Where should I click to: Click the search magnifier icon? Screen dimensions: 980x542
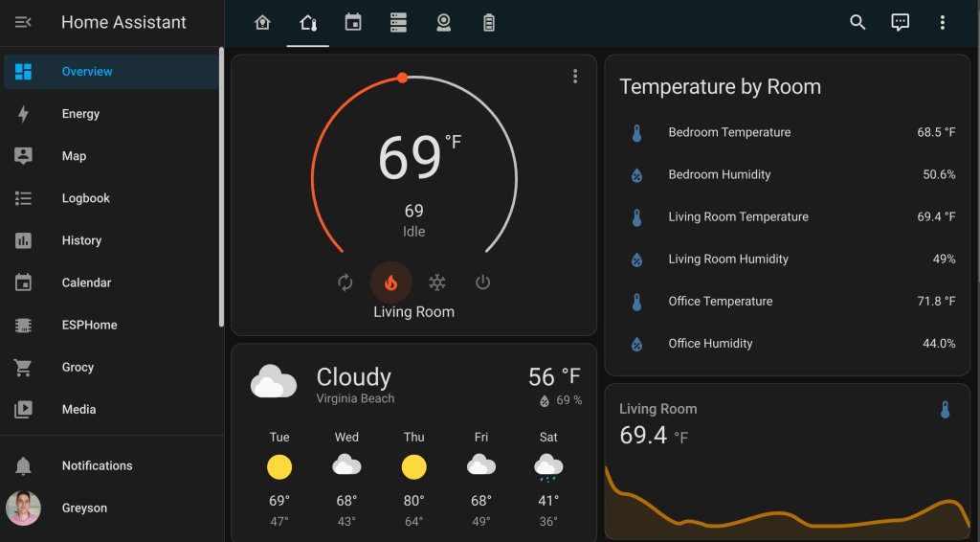857,22
